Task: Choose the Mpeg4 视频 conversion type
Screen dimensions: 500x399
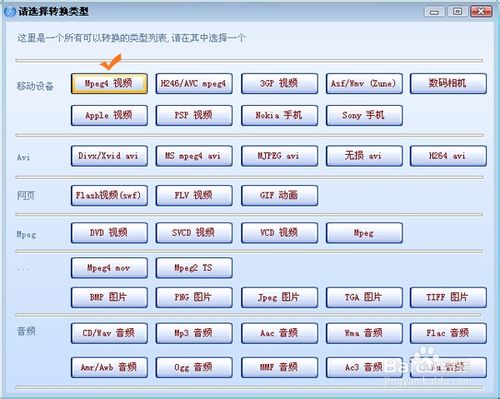Action: point(109,83)
